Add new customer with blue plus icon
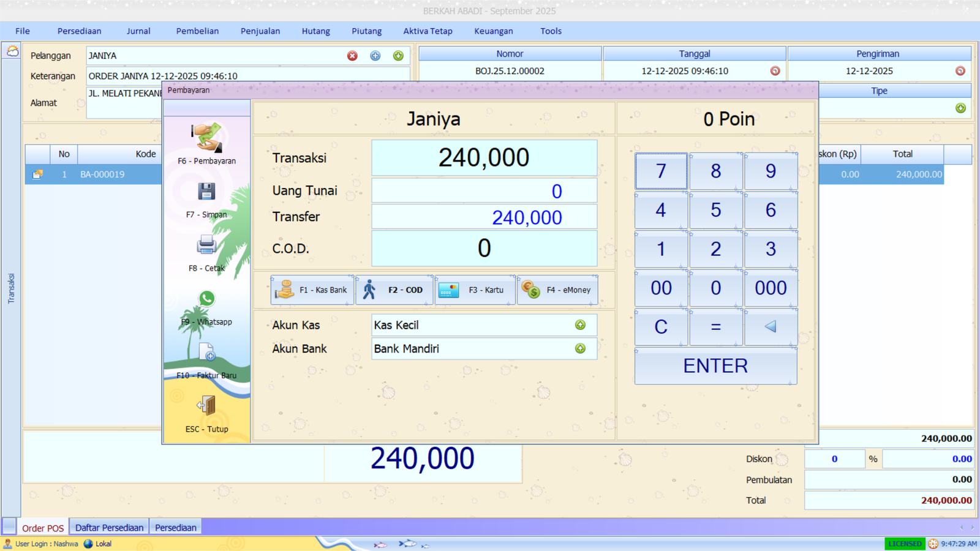 pyautogui.click(x=375, y=56)
